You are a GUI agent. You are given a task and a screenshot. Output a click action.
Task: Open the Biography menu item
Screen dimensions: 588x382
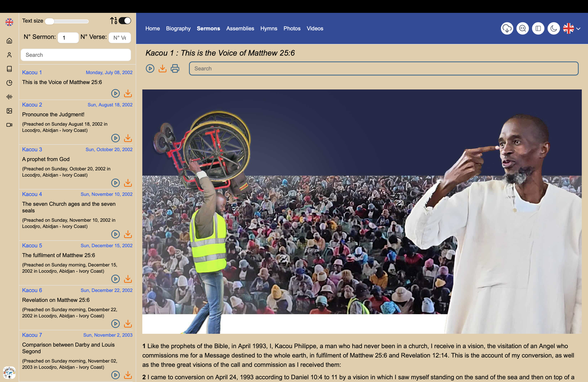(178, 28)
